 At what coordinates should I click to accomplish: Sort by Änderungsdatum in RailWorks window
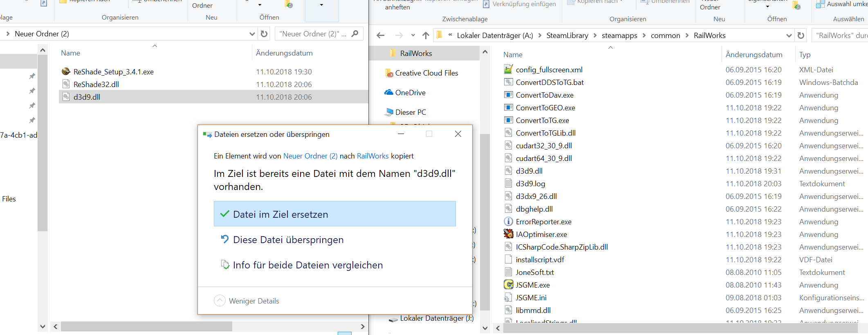point(754,54)
